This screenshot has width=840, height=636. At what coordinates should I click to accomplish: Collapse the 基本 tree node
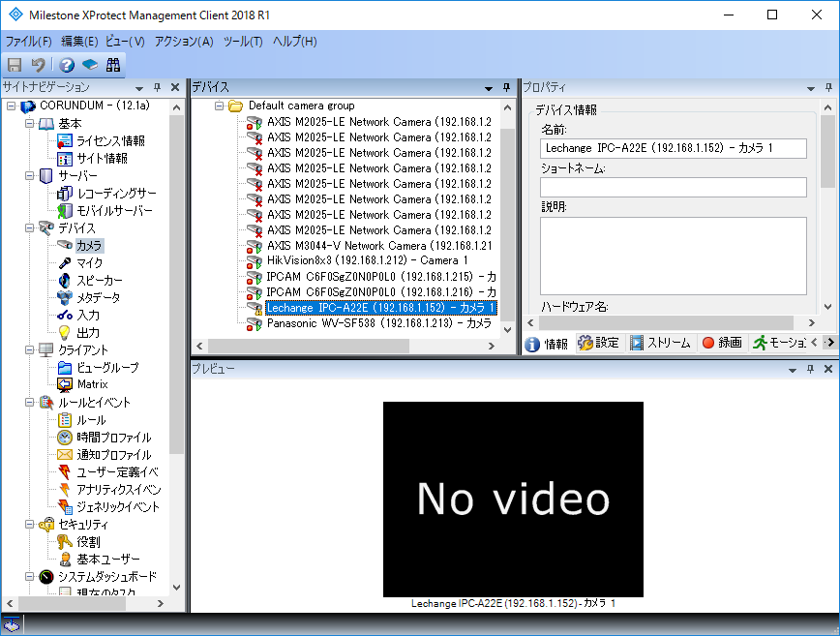(29, 124)
